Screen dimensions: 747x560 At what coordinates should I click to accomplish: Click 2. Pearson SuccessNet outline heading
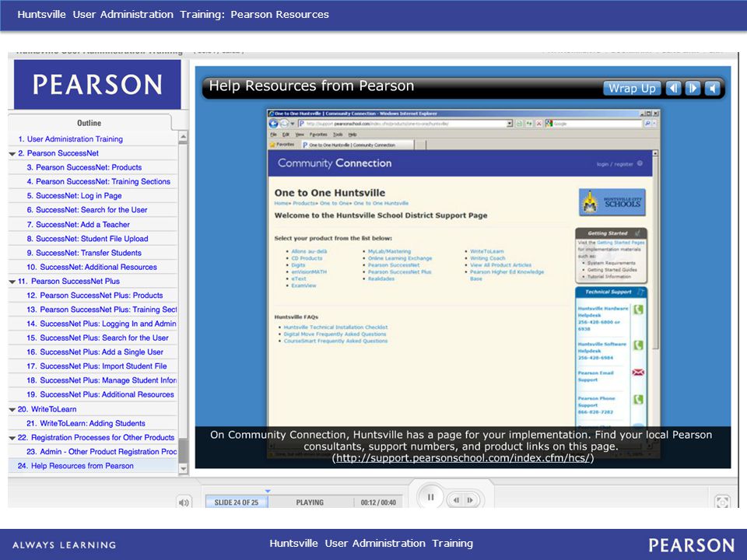(x=58, y=153)
